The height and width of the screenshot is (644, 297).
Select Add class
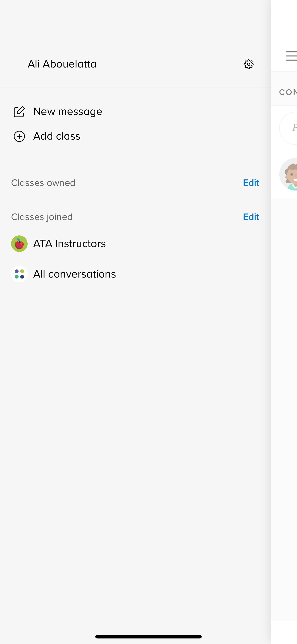pyautogui.click(x=56, y=136)
